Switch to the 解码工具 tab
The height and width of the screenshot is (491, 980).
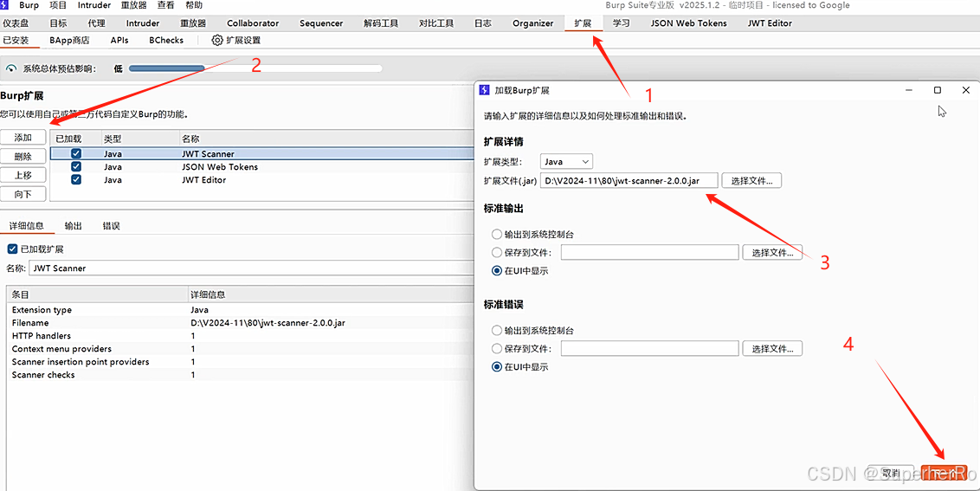[x=381, y=23]
